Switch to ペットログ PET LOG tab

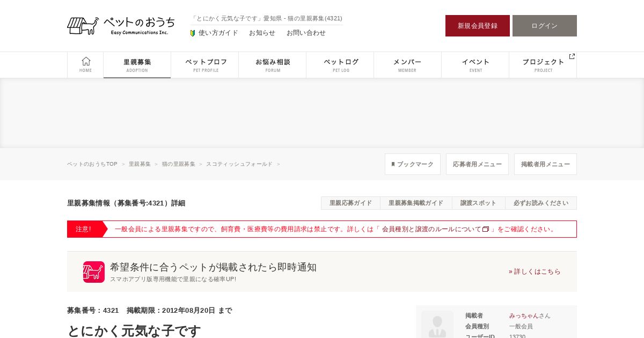click(340, 65)
